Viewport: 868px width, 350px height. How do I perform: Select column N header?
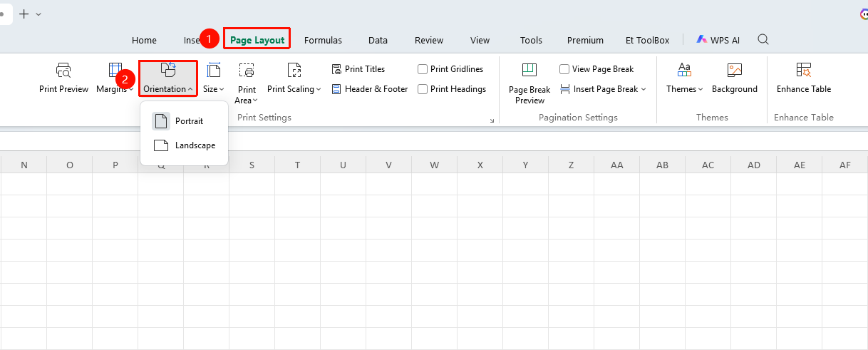(x=24, y=165)
